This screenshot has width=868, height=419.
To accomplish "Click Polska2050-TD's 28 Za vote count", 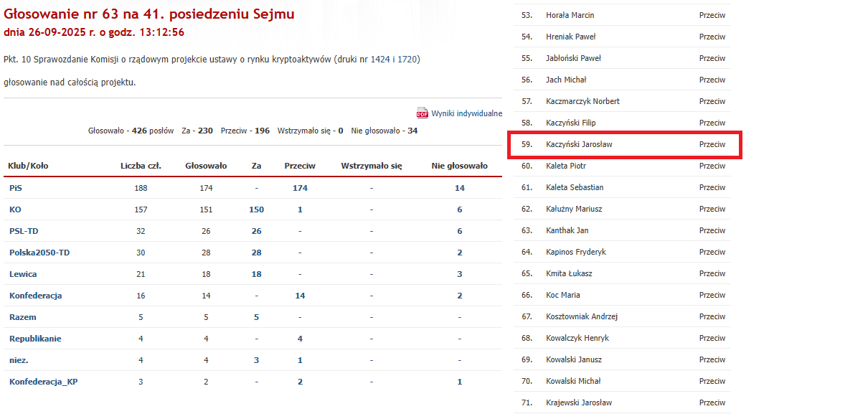I will [x=256, y=253].
